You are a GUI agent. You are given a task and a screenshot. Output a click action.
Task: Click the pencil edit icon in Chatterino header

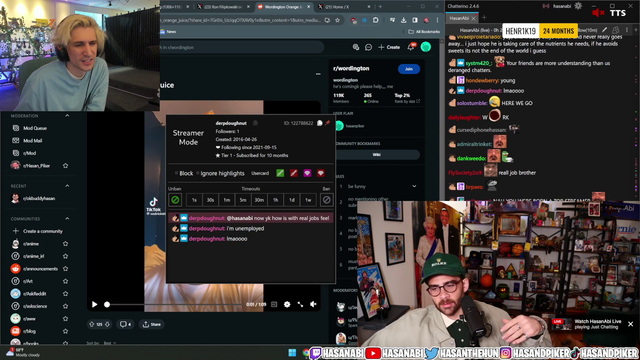604,30
